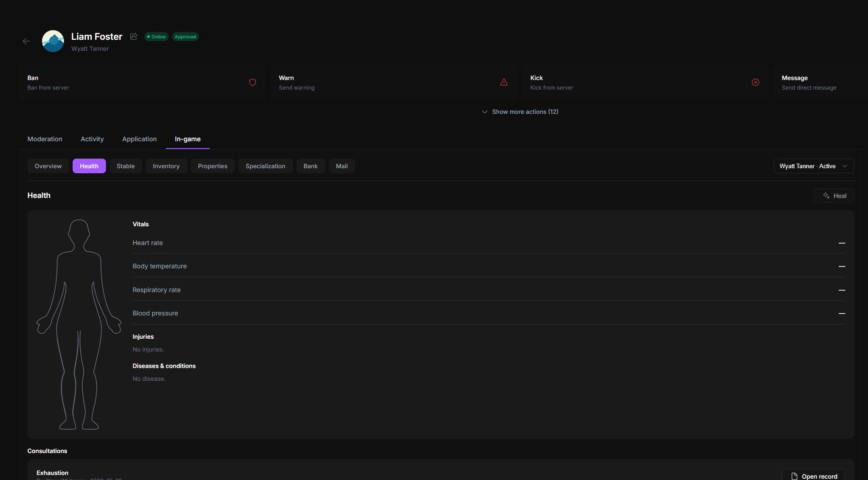
Task: Open the Properties sub-tab
Action: click(x=212, y=166)
